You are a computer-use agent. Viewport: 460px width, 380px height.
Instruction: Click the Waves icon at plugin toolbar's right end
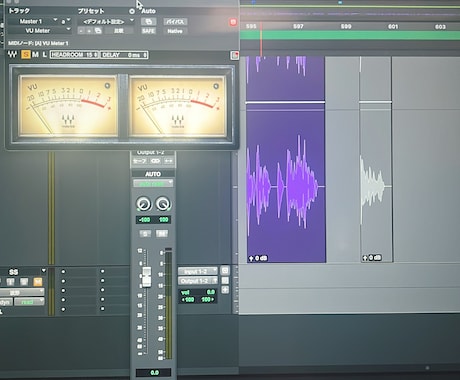point(235,55)
